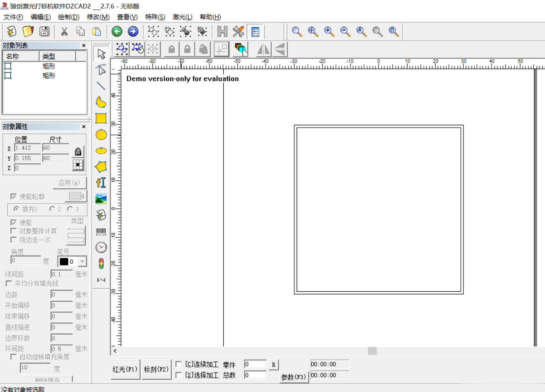Open the 帮助(H) menu
Viewport: 545px width, 392px height.
tap(210, 17)
